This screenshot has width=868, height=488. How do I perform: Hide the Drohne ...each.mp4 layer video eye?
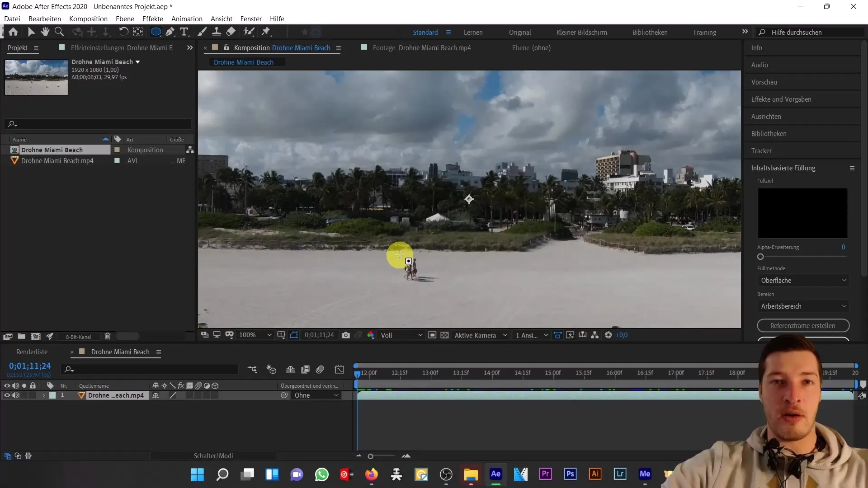7,395
